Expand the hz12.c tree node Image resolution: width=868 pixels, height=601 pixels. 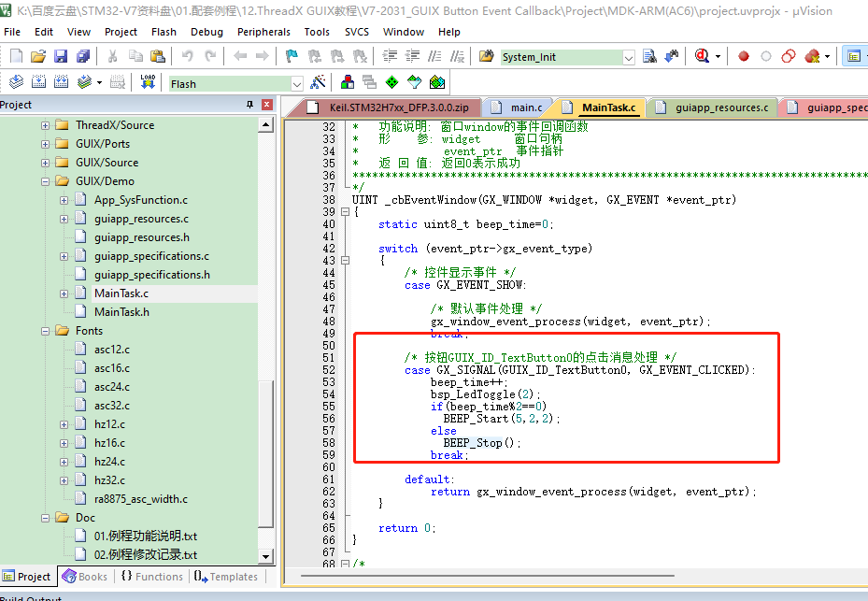(x=64, y=424)
